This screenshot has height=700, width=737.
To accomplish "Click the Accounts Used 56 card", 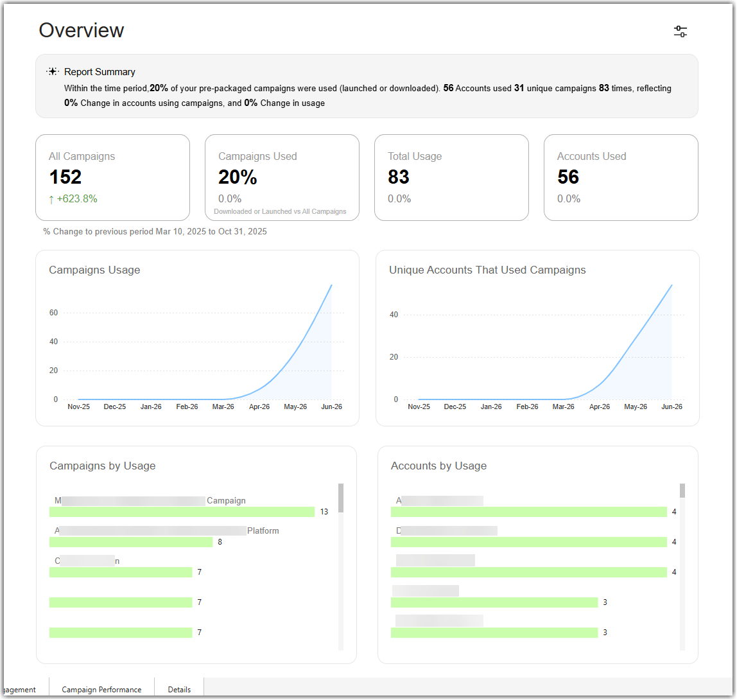I will tap(621, 178).
